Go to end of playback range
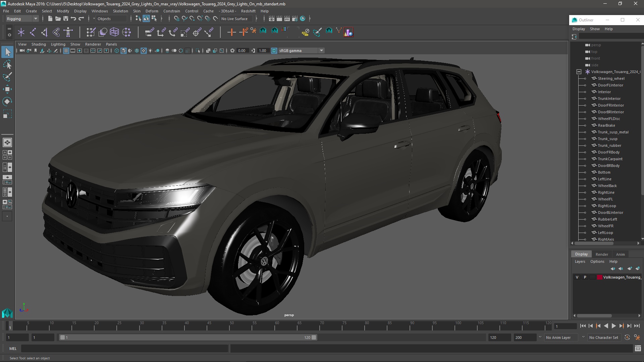The image size is (644, 362). (637, 326)
